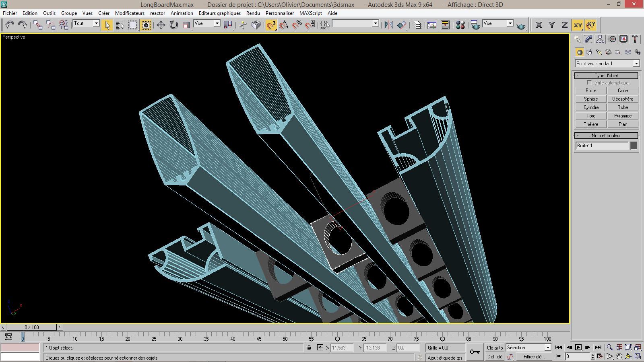644x362 pixels.
Task: Open the Mirror tool
Action: pos(389,25)
